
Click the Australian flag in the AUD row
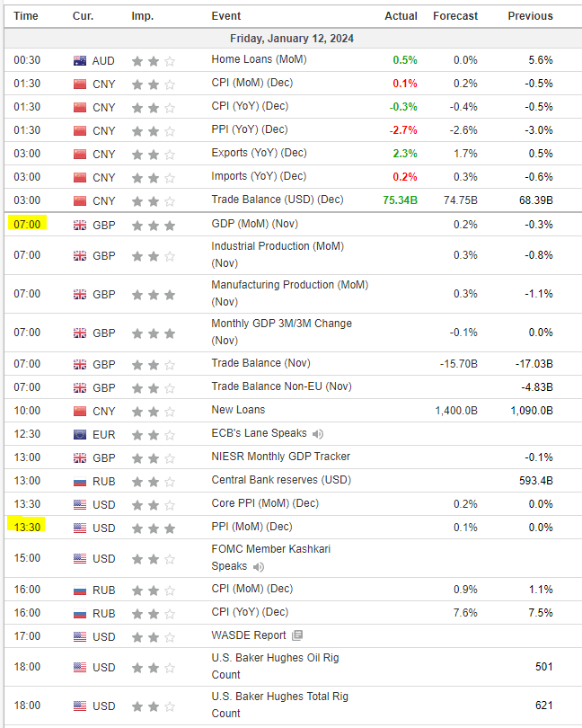[x=80, y=60]
